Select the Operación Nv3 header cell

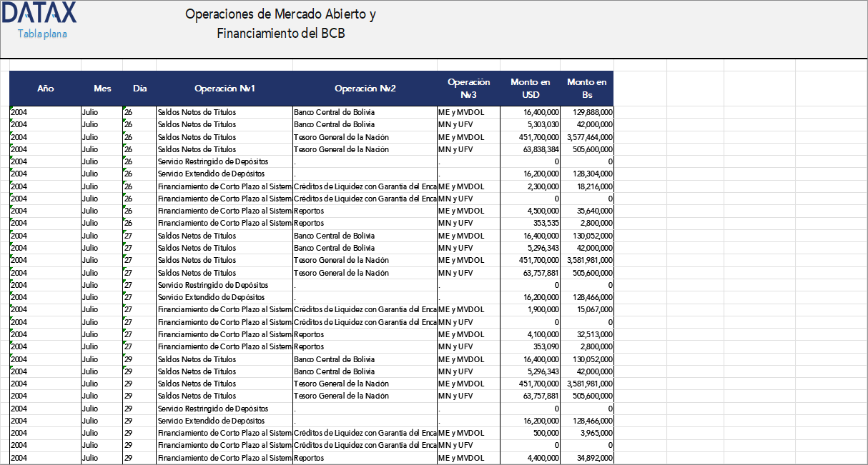tap(468, 88)
